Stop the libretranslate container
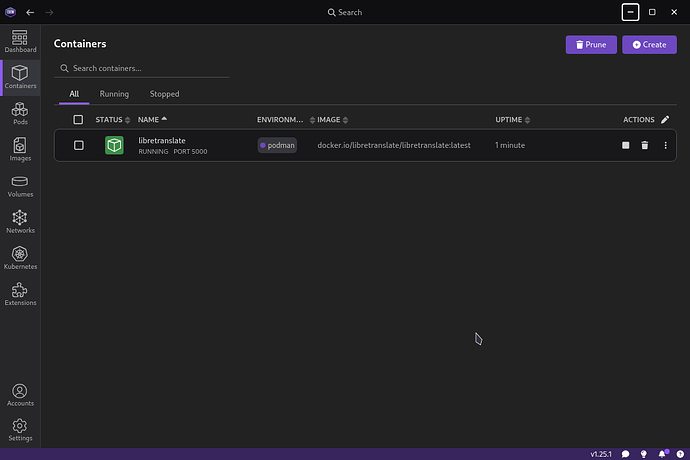The height and width of the screenshot is (460, 690). 625,145
